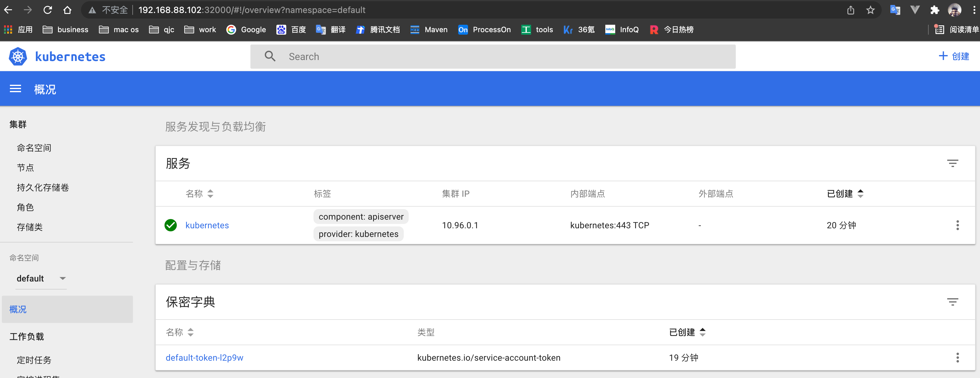Viewport: 980px width, 378px height.
Task: Click the component: apiserver label chip
Action: click(x=361, y=217)
